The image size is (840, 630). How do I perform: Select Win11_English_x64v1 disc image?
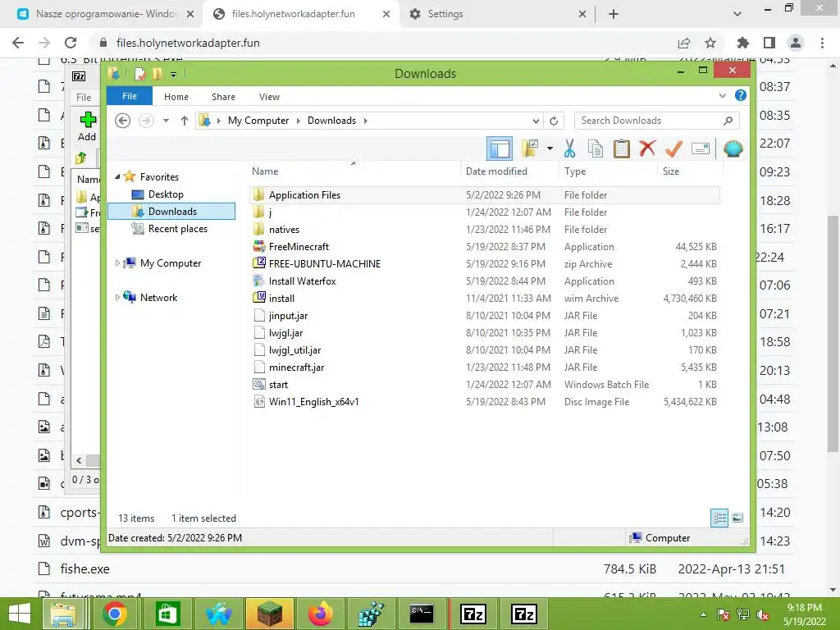pos(485,401)
